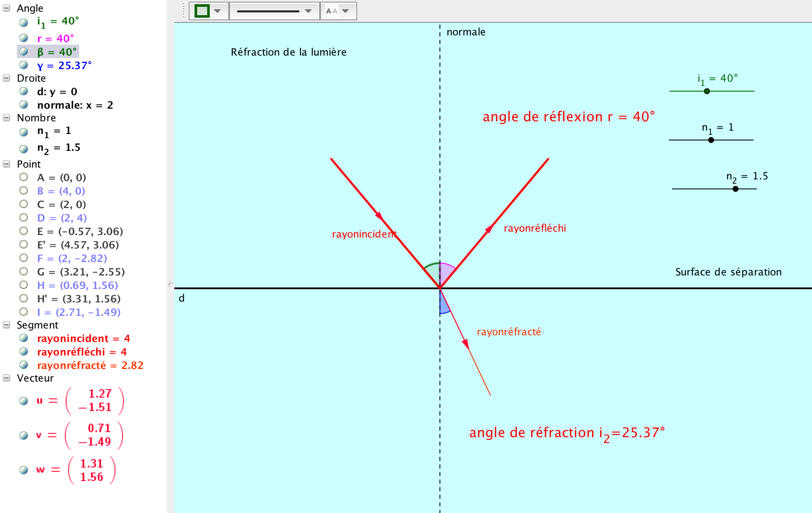Click the 'Surface de séparation' label

[x=729, y=272]
